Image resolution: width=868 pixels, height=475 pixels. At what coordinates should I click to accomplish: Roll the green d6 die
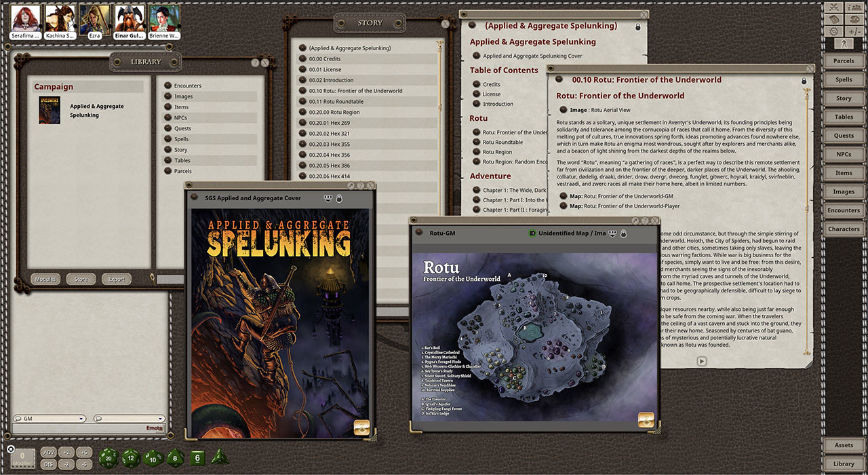pos(197,457)
